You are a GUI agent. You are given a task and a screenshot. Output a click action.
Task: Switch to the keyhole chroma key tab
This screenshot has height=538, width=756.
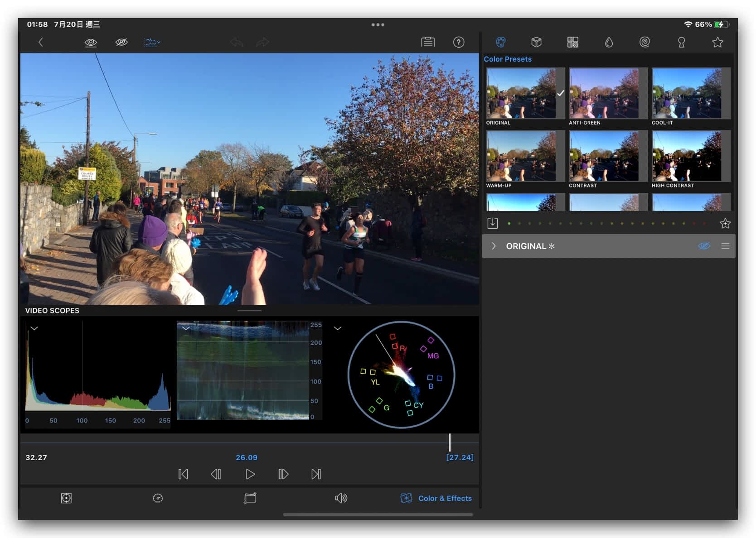(681, 42)
